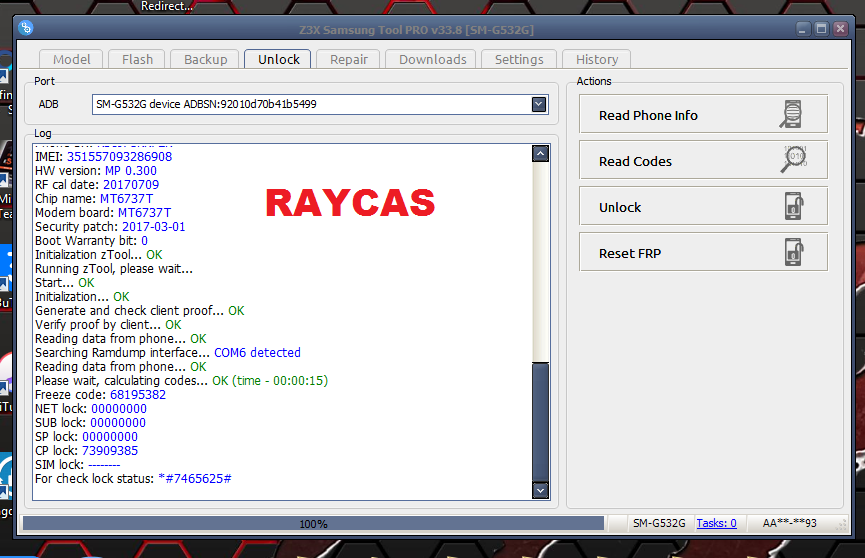This screenshot has height=558, width=865.
Task: Click the CP lock value 73909385
Action: coord(110,451)
